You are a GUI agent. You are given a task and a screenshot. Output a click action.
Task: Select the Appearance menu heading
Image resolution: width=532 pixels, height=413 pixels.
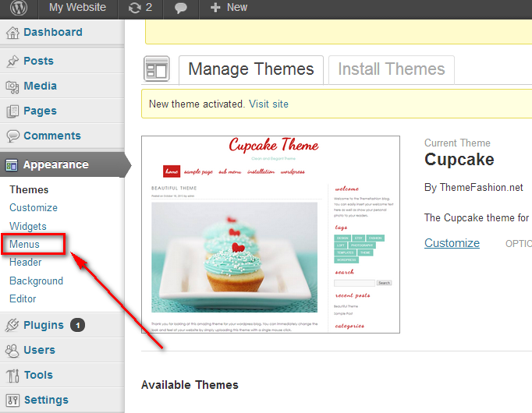point(55,164)
